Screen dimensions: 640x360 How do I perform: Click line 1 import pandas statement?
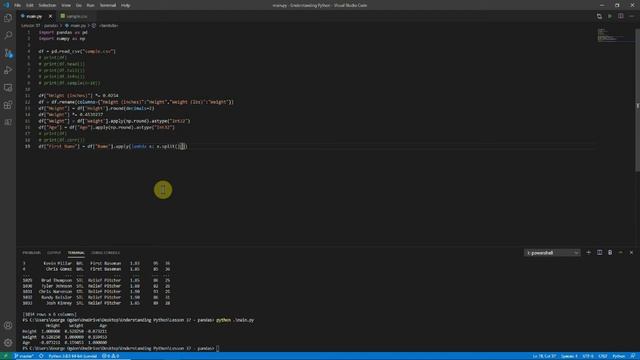coord(63,32)
